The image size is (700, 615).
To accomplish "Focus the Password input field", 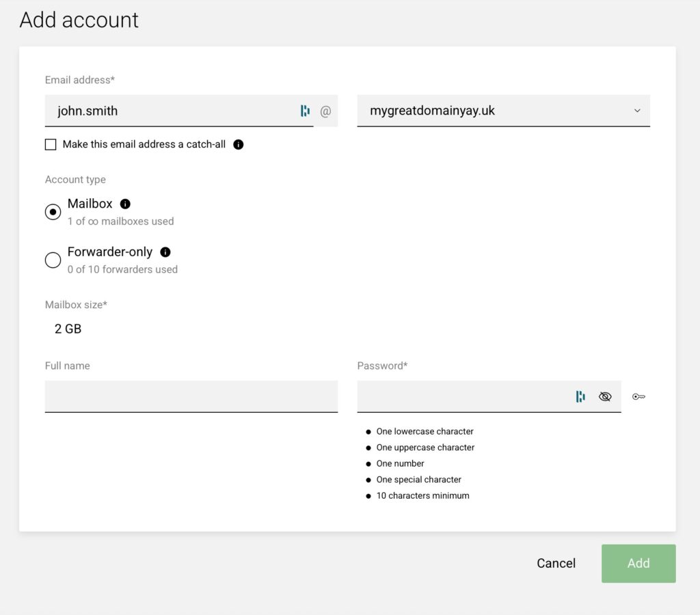I will coord(463,396).
